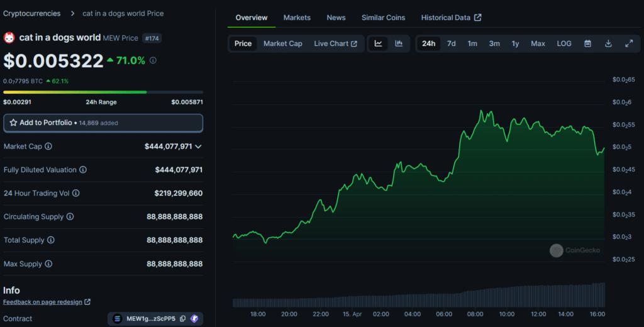Screen dimensions: 644x327
Task: Click the info icon next to Market Cap
Action: (48, 146)
